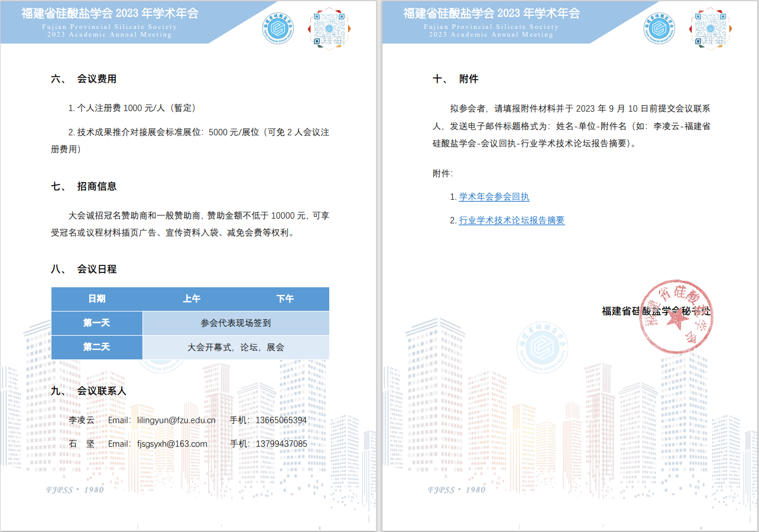
Task: Click the heading 九、会议联系人
Action: 89,391
